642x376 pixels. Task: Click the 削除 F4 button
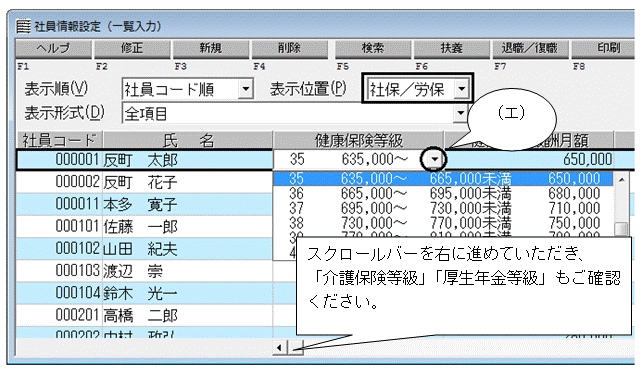coord(289,49)
